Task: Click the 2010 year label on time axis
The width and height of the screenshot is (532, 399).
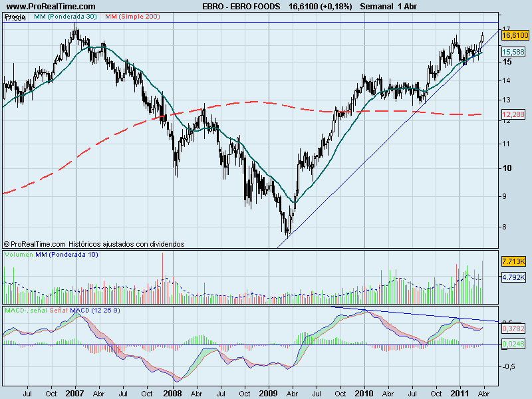Action: click(364, 393)
